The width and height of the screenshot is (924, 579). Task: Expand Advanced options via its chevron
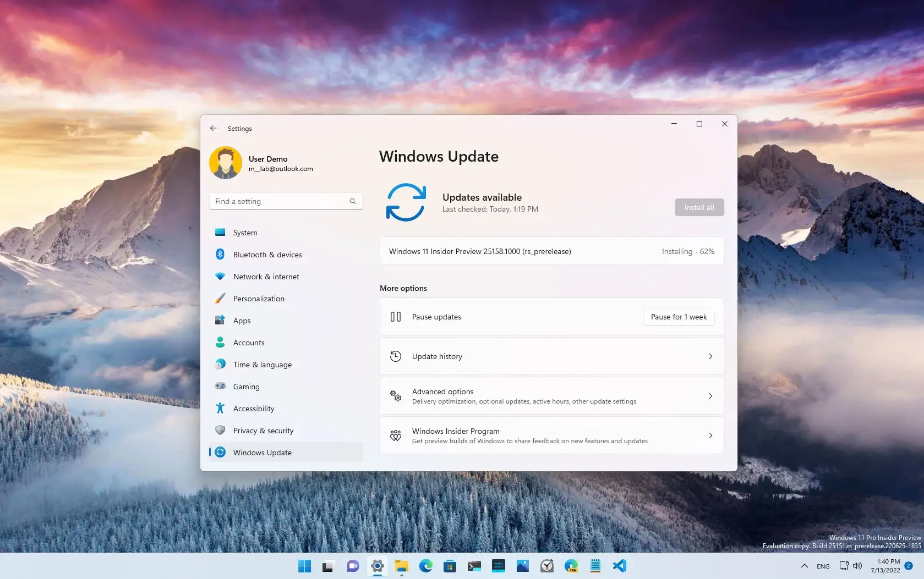click(x=710, y=396)
